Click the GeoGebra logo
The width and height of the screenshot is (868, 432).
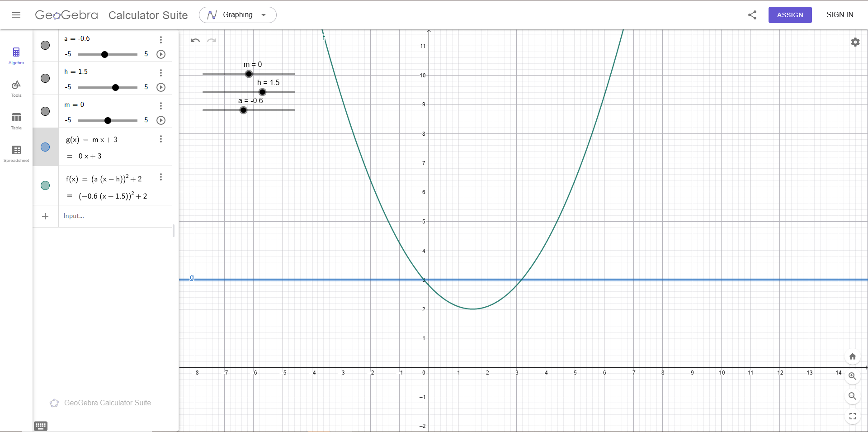pyautogui.click(x=66, y=15)
